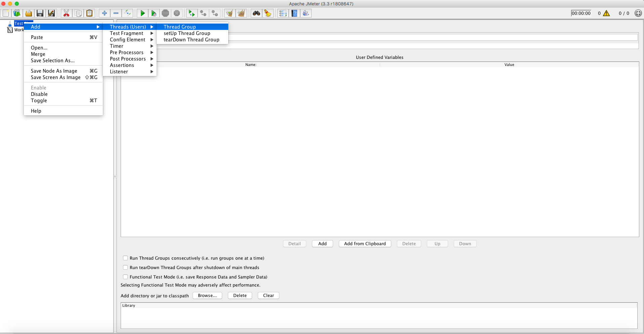Viewport: 644px width, 334px height.
Task: Expand the Test Fragment submenu
Action: point(130,33)
